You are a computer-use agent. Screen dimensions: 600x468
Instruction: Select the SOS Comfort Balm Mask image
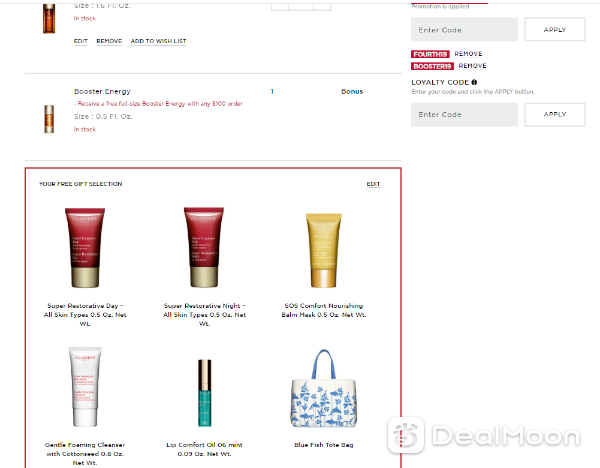pos(324,250)
